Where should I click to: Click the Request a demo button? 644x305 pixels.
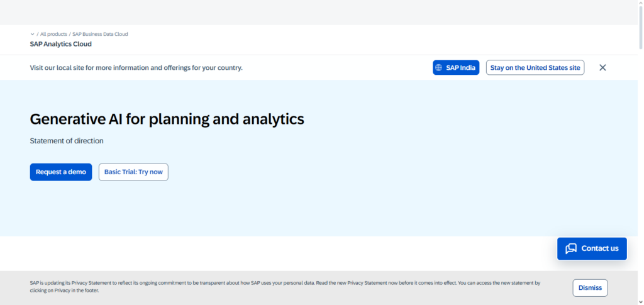[x=61, y=172]
